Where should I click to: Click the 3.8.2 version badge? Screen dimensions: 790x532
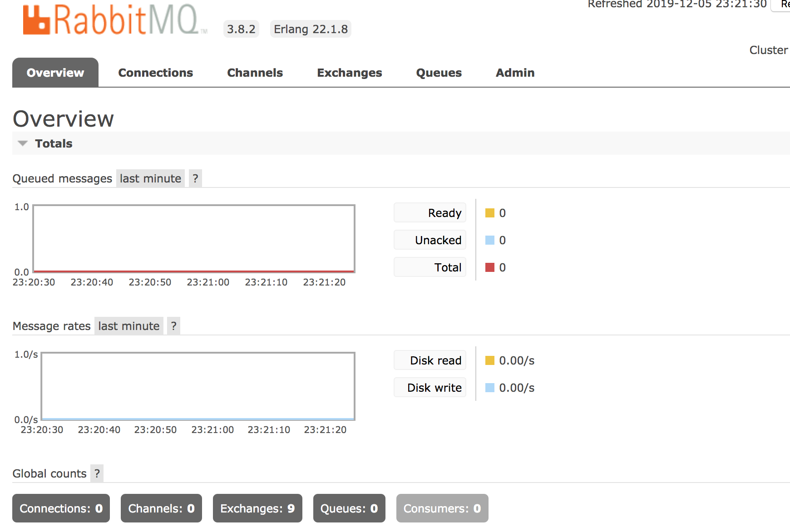point(241,29)
